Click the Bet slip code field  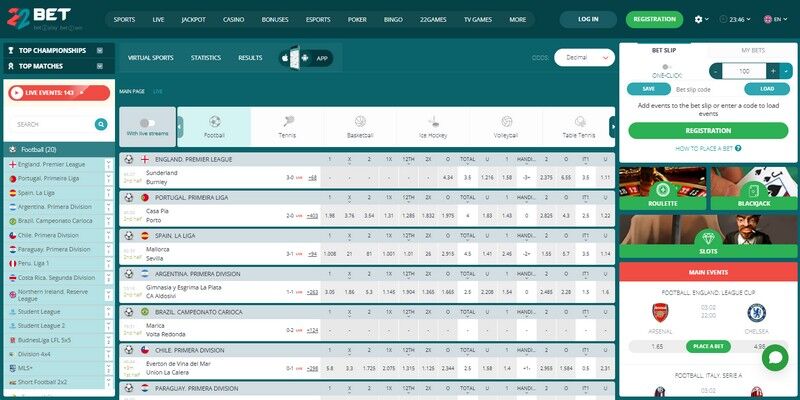(x=707, y=89)
